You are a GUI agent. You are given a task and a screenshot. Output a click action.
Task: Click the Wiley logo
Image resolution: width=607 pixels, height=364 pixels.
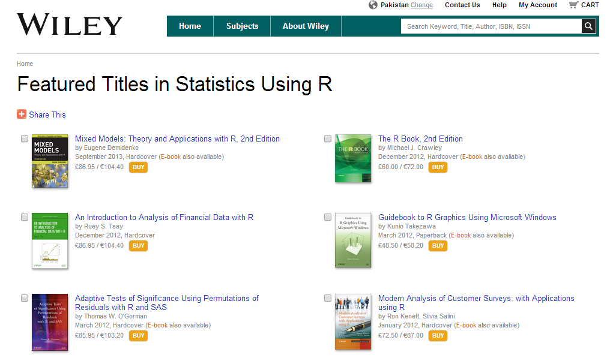pos(70,25)
